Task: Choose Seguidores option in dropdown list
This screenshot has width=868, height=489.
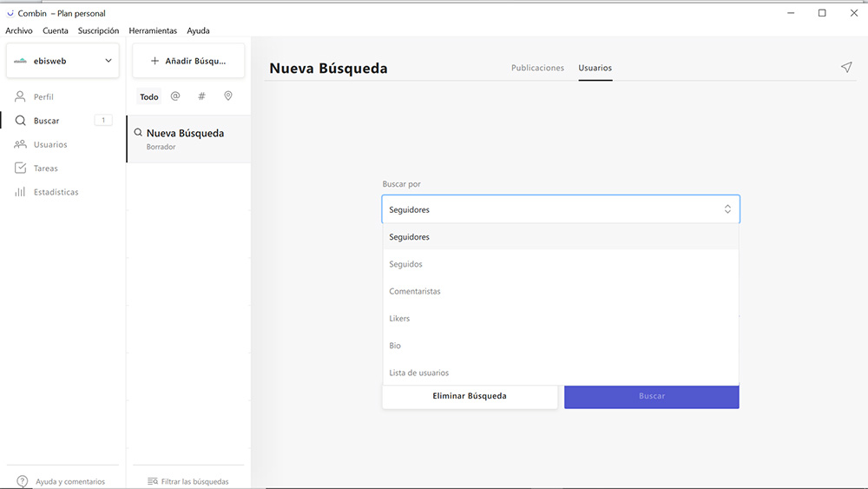Action: click(561, 237)
